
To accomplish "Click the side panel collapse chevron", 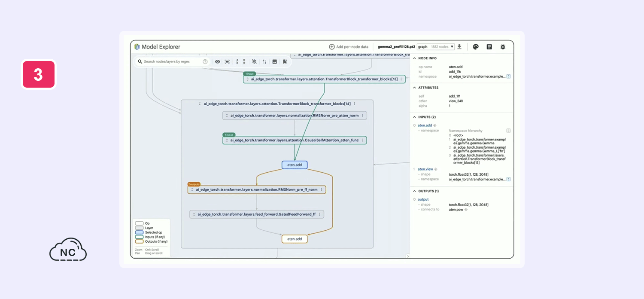I will tap(407, 256).
